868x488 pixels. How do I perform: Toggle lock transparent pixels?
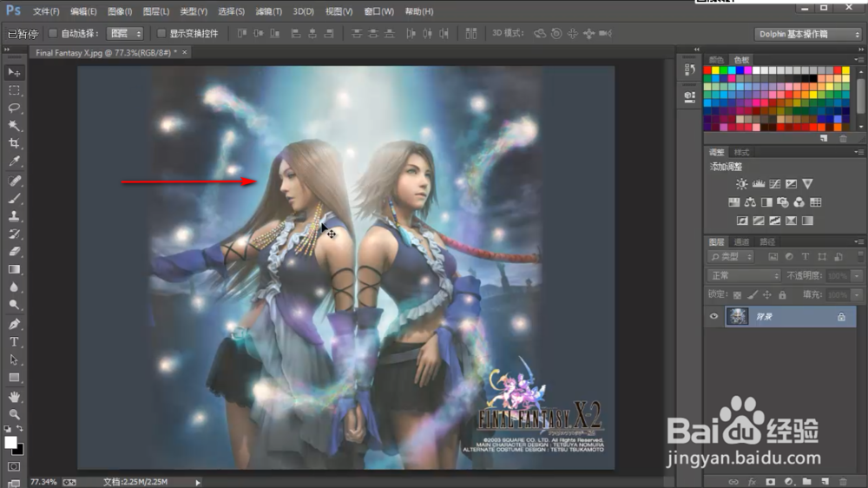tap(737, 294)
